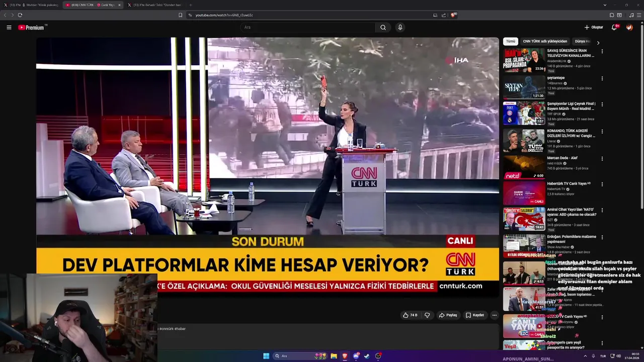Open options for Şampiyonlar Ligi Çeyrek Final video
The height and width of the screenshot is (362, 644).
tap(602, 105)
